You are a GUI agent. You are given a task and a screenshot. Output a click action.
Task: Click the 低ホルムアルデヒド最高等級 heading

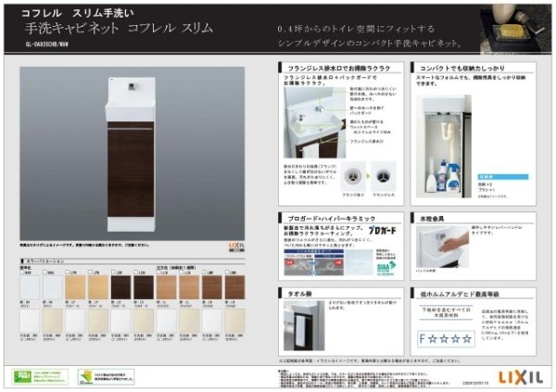point(460,294)
